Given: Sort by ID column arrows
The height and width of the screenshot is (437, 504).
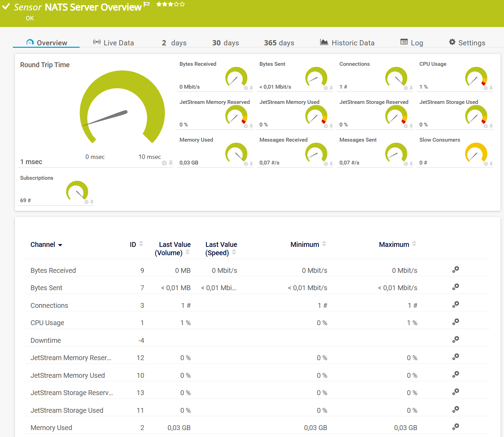Looking at the screenshot, I should point(141,244).
